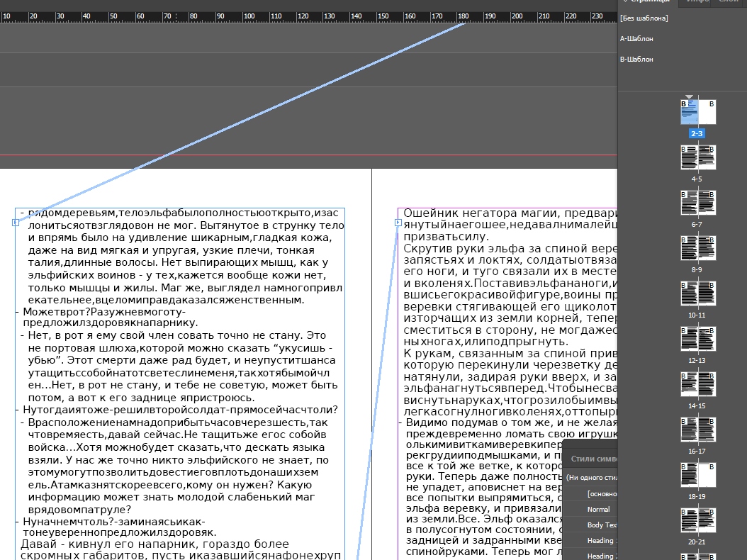The width and height of the screenshot is (747, 560).
Task: Open the Слои panel tab
Action: click(x=729, y=2)
